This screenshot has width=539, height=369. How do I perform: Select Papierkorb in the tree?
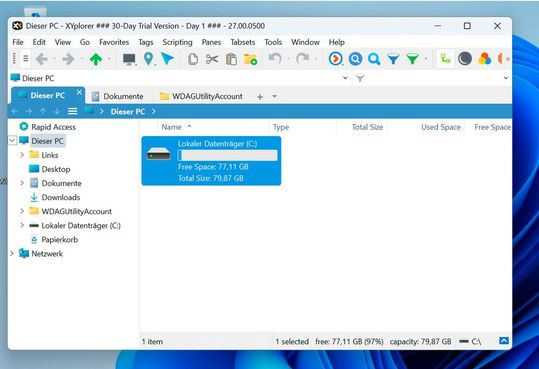coord(59,240)
